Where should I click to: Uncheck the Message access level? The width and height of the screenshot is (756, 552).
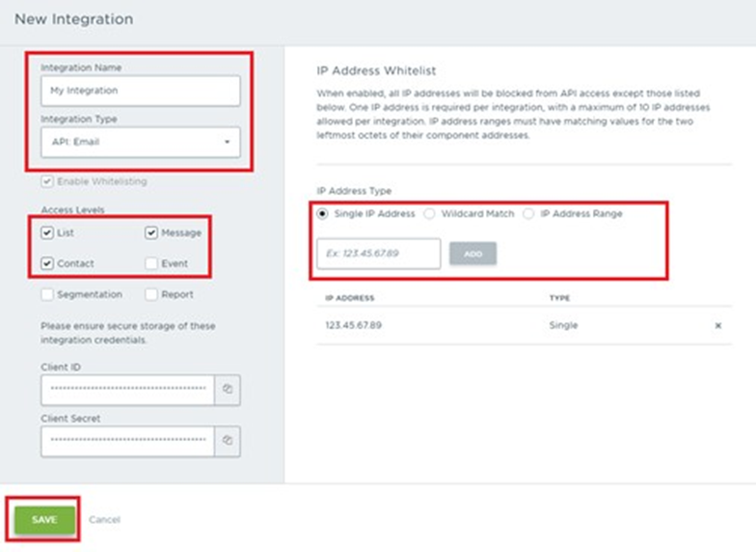click(152, 233)
